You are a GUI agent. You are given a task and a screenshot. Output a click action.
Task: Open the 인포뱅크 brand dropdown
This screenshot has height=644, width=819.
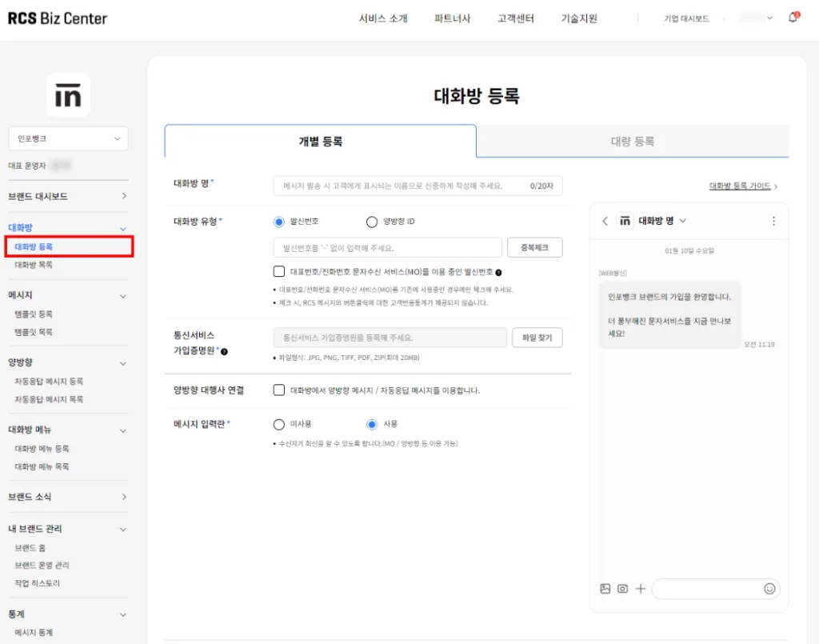coord(69,138)
